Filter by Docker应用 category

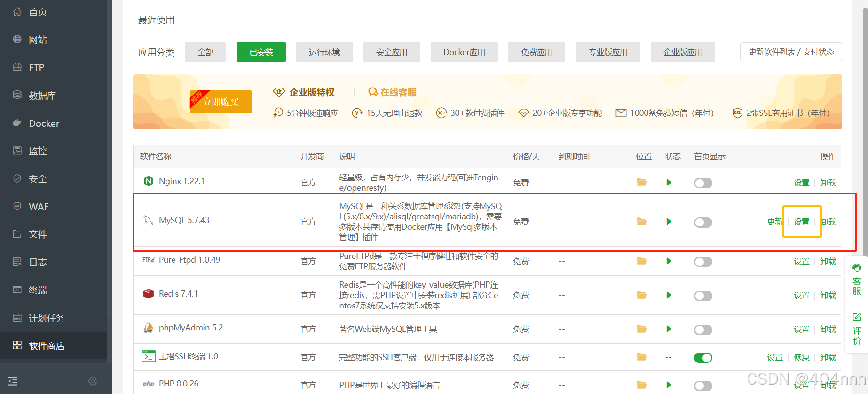464,52
